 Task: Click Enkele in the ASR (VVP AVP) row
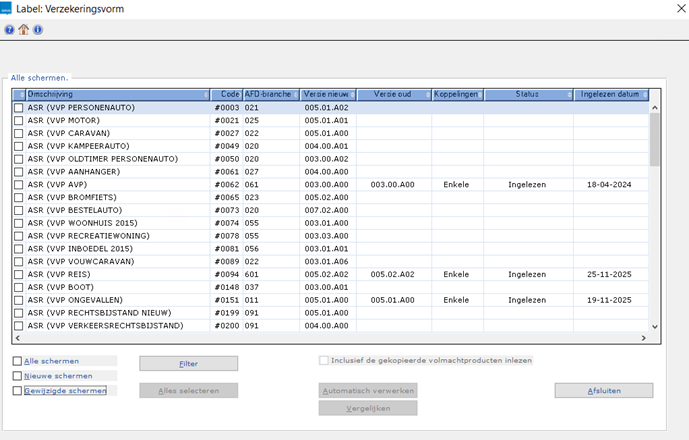click(x=456, y=185)
